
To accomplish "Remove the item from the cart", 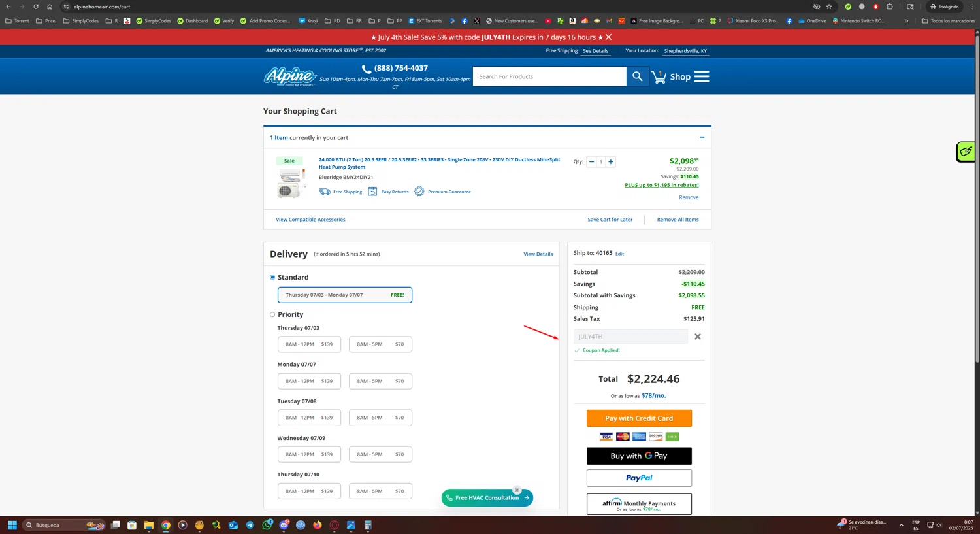I will [x=689, y=197].
